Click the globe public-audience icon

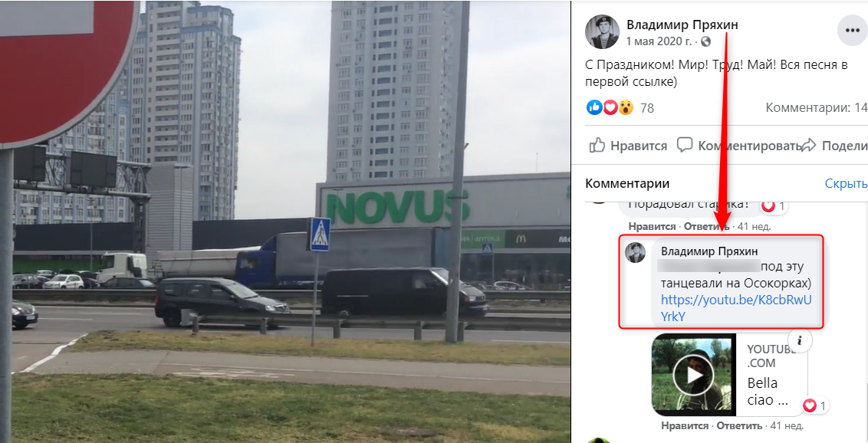click(705, 41)
